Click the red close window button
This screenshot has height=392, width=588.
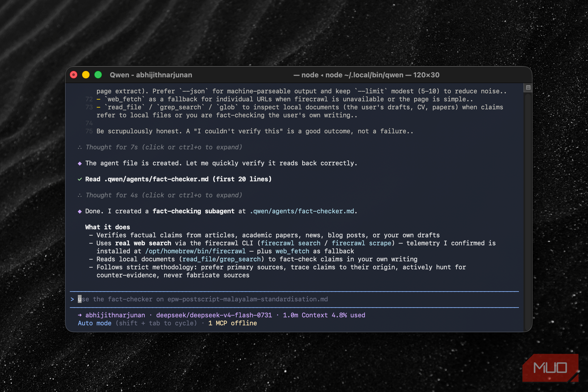(x=74, y=75)
